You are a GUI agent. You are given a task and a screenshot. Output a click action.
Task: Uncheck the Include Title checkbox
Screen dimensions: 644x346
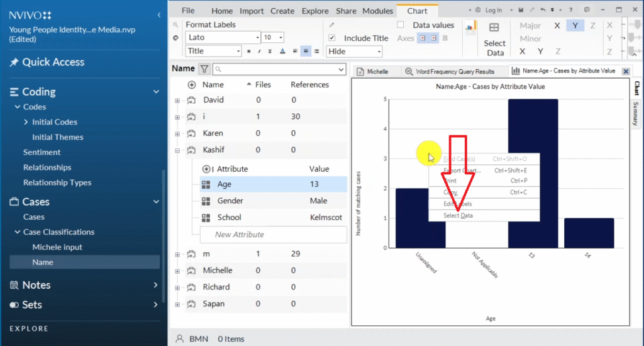(x=332, y=38)
